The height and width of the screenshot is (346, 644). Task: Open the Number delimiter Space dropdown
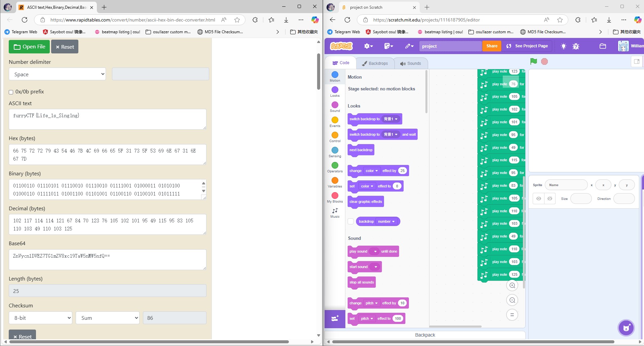57,74
